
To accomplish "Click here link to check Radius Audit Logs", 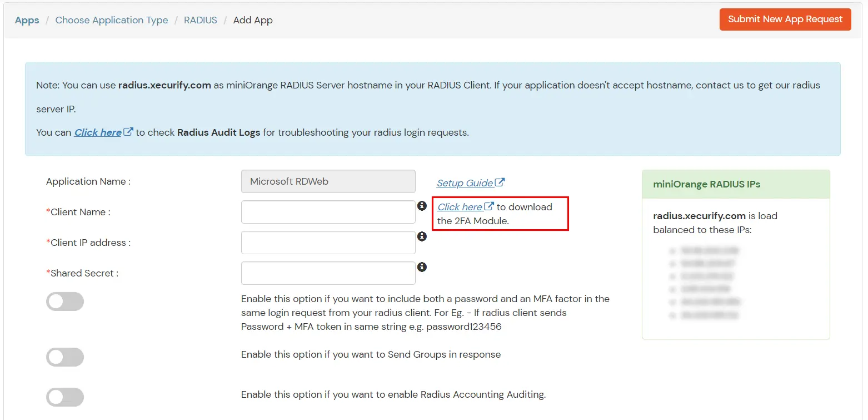I will coord(98,132).
